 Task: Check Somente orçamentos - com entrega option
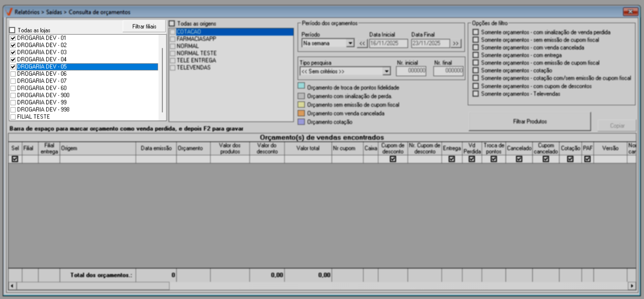pos(475,55)
